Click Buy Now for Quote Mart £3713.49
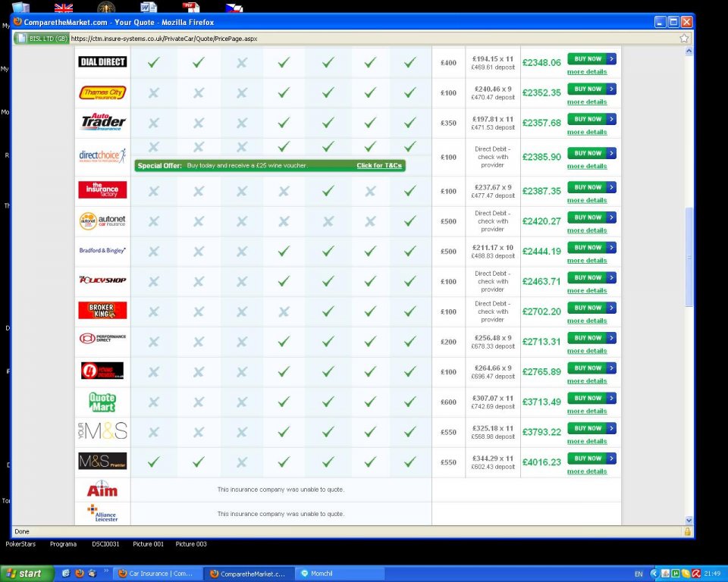Viewport: 728px width, 582px height. (x=591, y=398)
